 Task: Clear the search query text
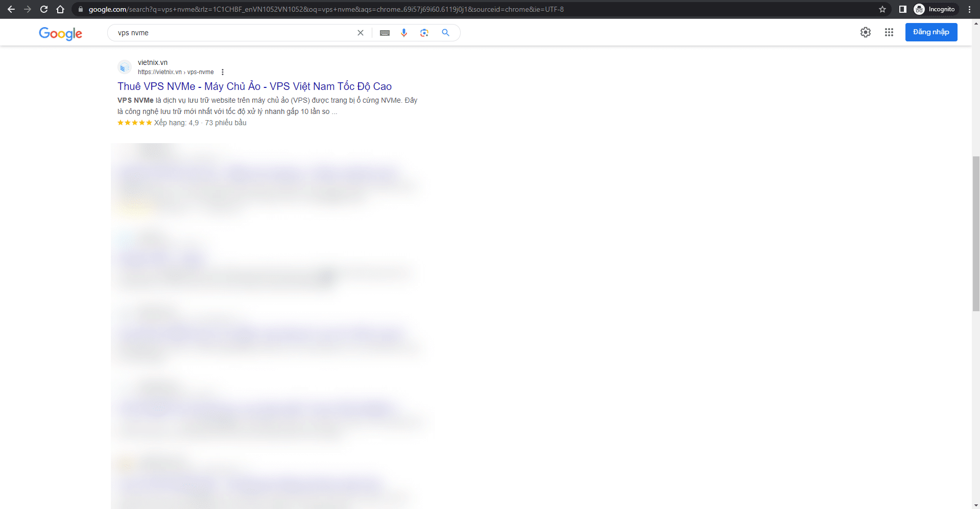361,33
